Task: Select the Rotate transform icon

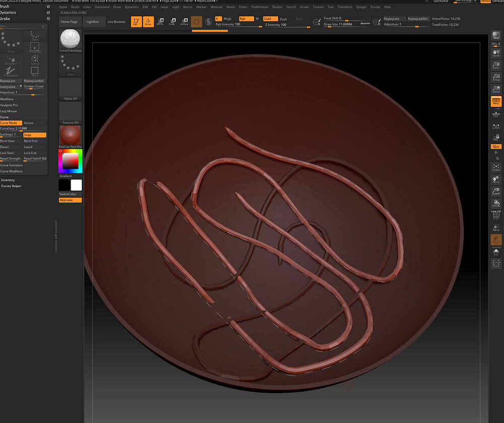Action: click(x=184, y=22)
